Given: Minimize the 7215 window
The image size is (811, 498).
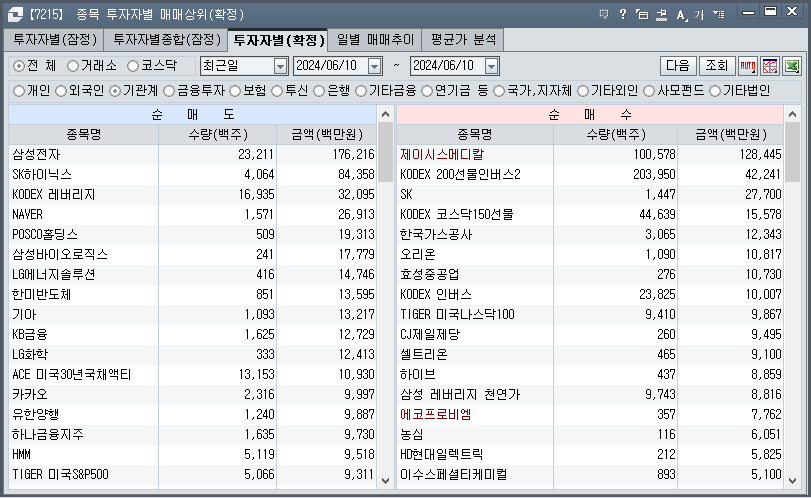Looking at the screenshot, I should (x=748, y=12).
